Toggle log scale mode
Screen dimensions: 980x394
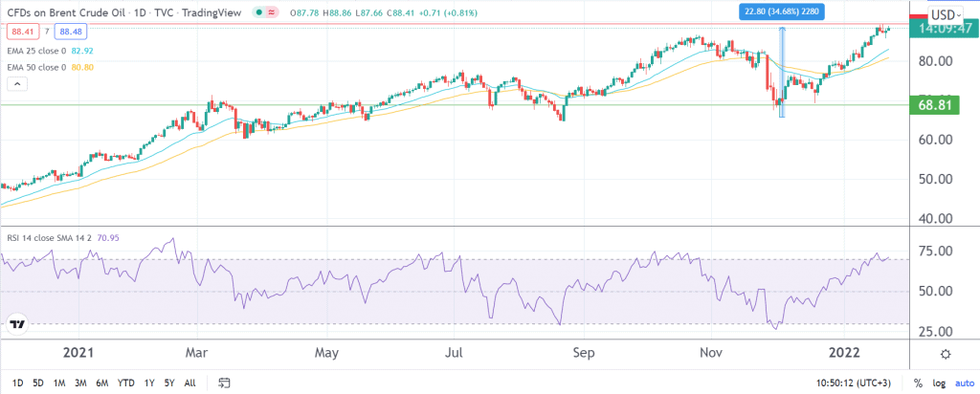tap(938, 383)
